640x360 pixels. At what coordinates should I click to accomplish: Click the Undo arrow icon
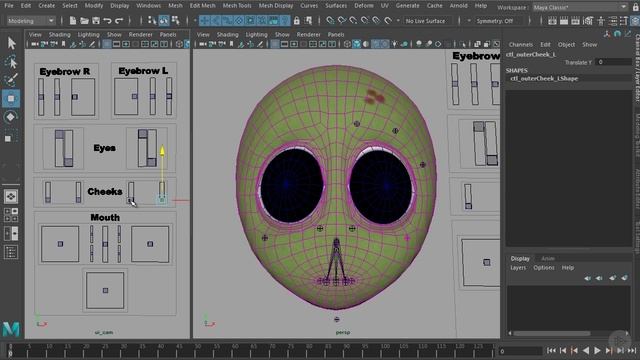pyautogui.click(x=107, y=20)
